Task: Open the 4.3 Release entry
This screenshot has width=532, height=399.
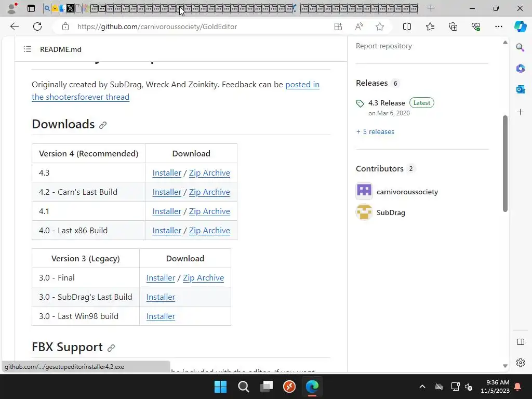Action: click(387, 103)
